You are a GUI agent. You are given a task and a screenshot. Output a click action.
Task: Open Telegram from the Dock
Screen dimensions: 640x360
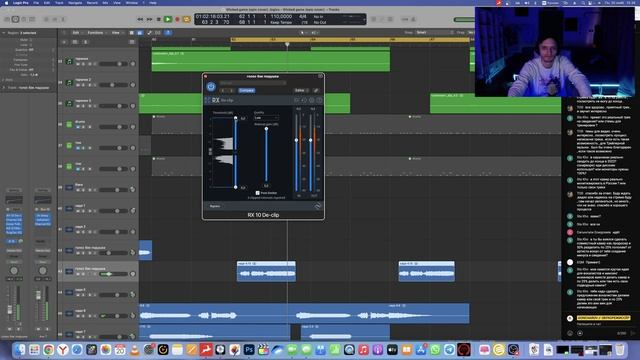coord(449,349)
